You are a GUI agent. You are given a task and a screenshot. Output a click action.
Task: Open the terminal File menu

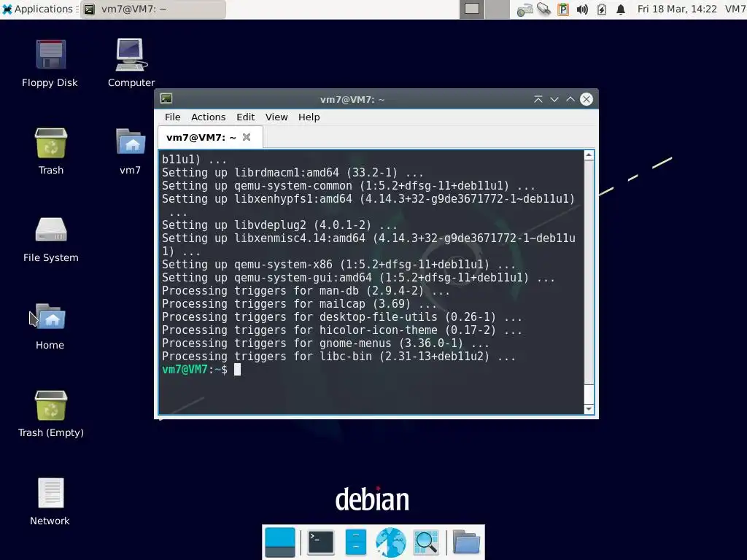(x=172, y=117)
